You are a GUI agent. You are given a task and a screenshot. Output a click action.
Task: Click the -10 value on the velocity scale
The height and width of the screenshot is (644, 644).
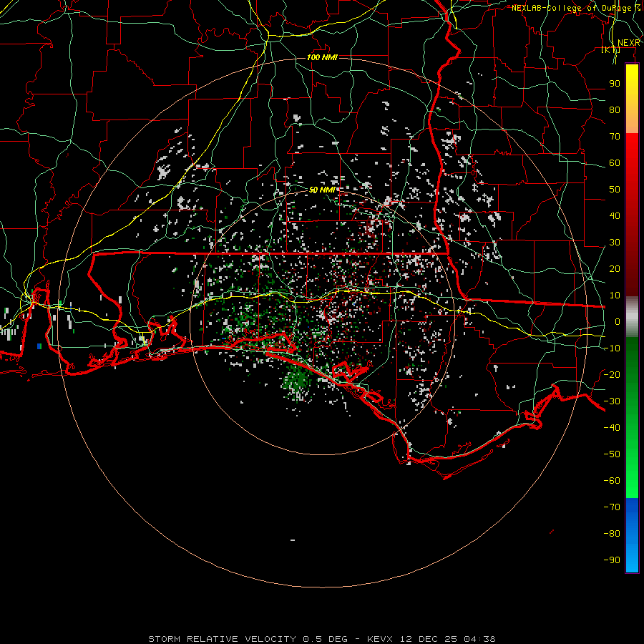click(x=612, y=348)
